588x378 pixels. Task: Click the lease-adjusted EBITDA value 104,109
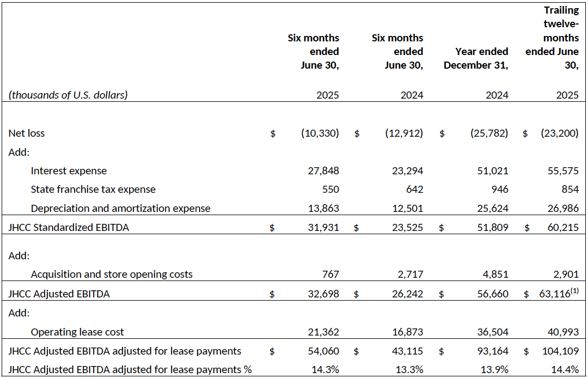point(560,351)
